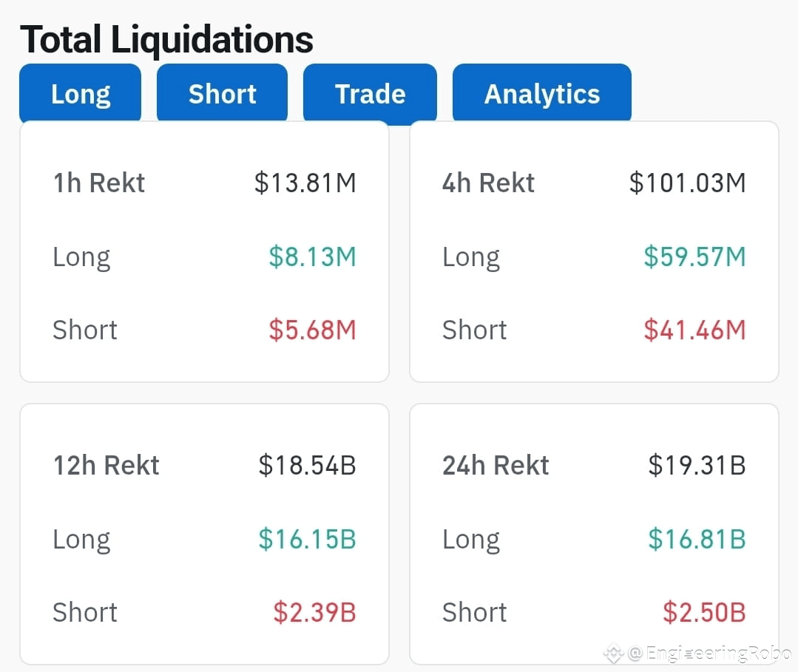
Task: Select the 1h Rekt total $13.81M
Action: 305,183
